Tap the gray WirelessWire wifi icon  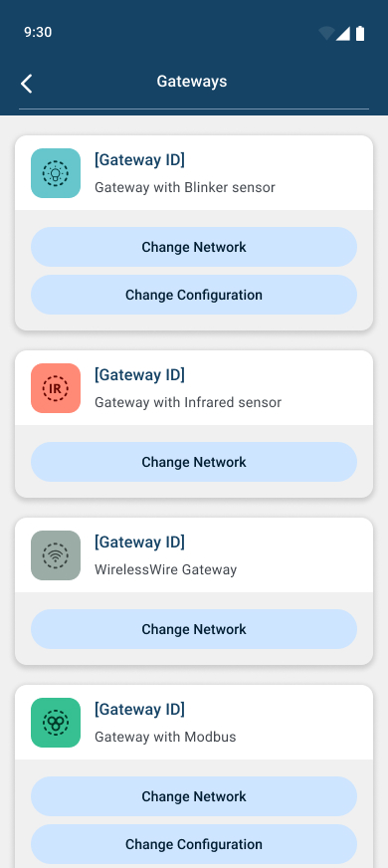point(56,555)
